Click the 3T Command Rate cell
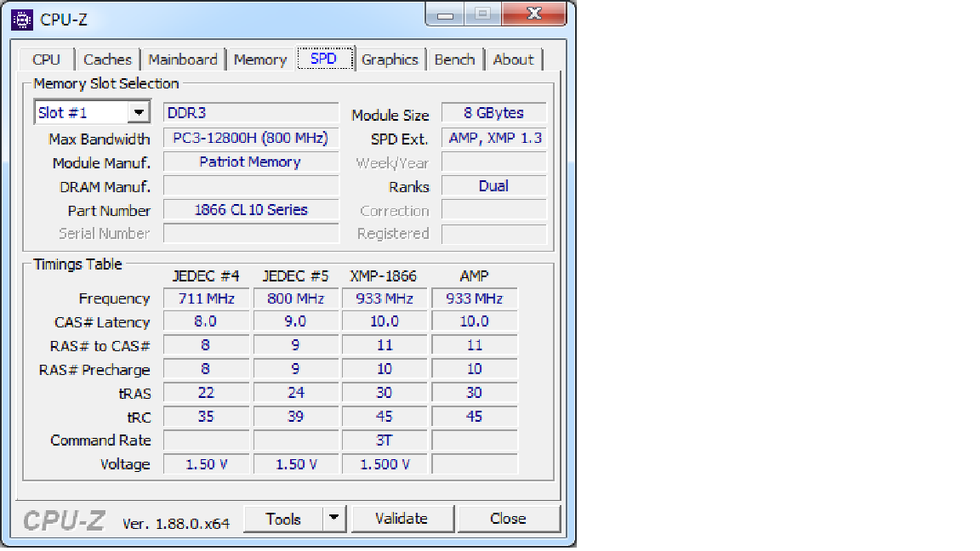 coord(385,440)
